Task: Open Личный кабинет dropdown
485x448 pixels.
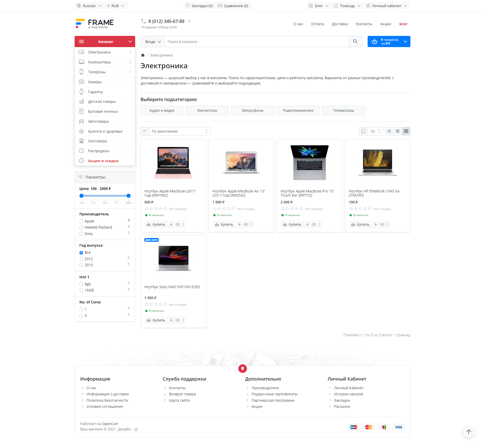Action: [386, 6]
